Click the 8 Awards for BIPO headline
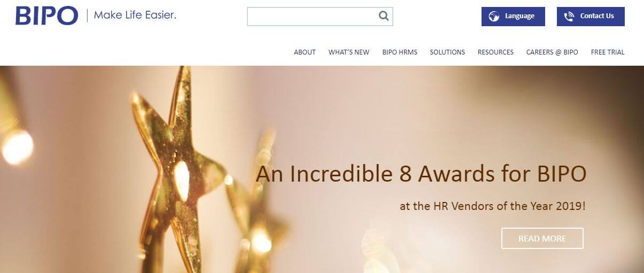Image resolution: width=644 pixels, height=273 pixels. tap(421, 174)
